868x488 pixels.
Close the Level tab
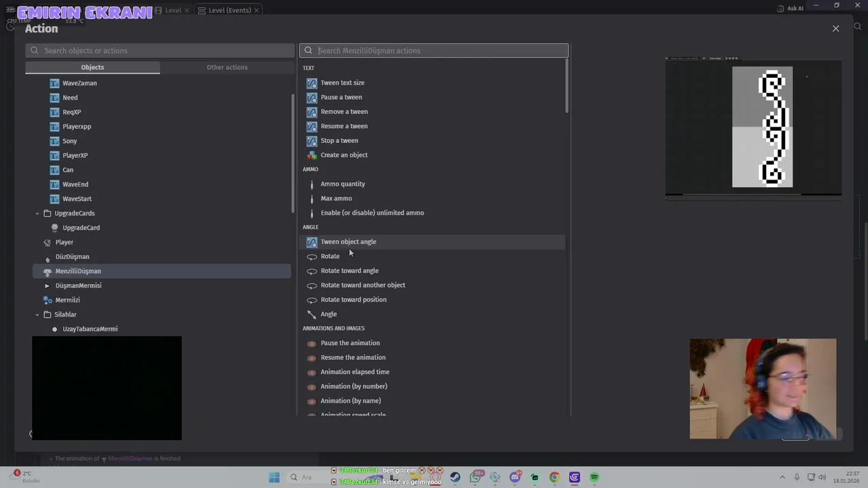186,10
